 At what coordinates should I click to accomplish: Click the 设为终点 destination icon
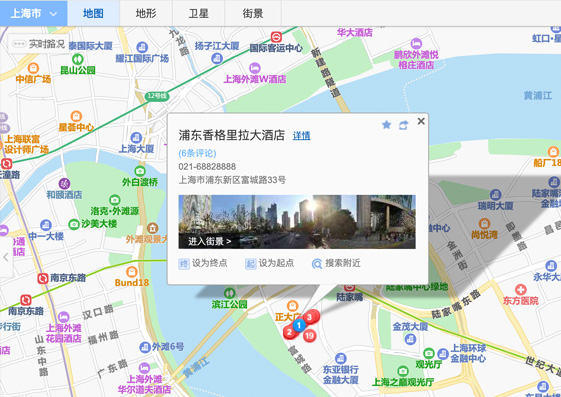point(184,264)
